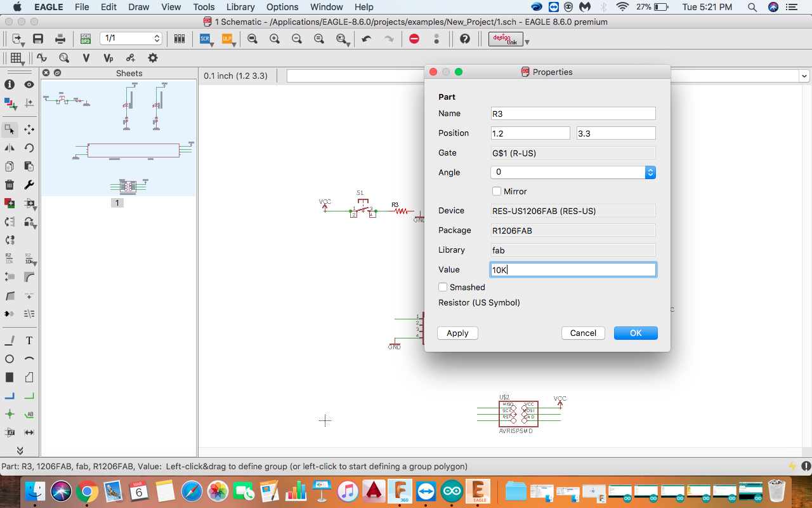Select the blue Bus tool

coord(10,396)
